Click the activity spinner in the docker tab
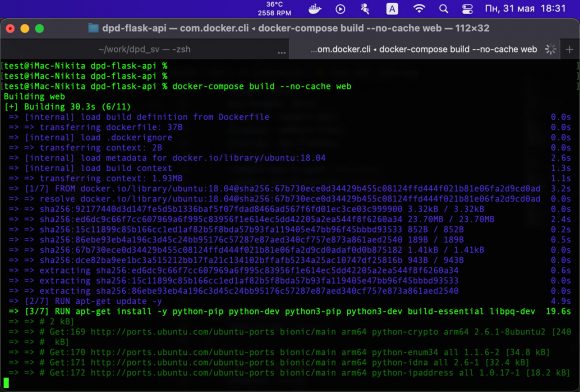 pyautogui.click(x=550, y=49)
